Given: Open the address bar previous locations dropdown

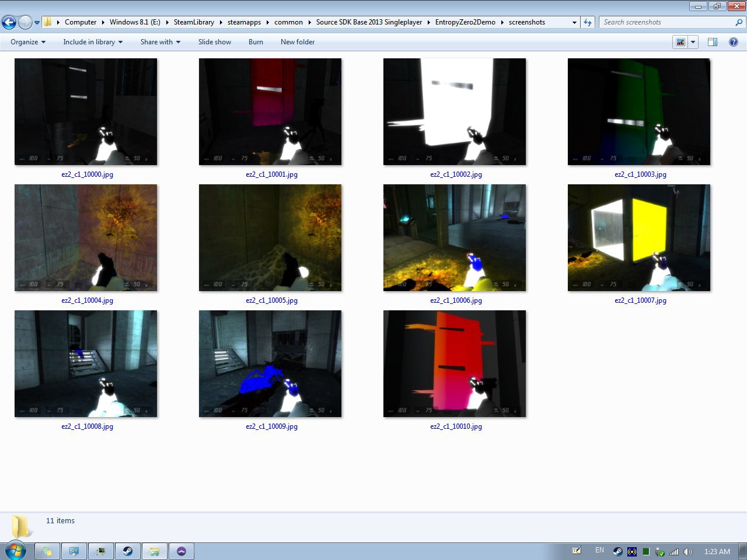Looking at the screenshot, I should click(574, 22).
